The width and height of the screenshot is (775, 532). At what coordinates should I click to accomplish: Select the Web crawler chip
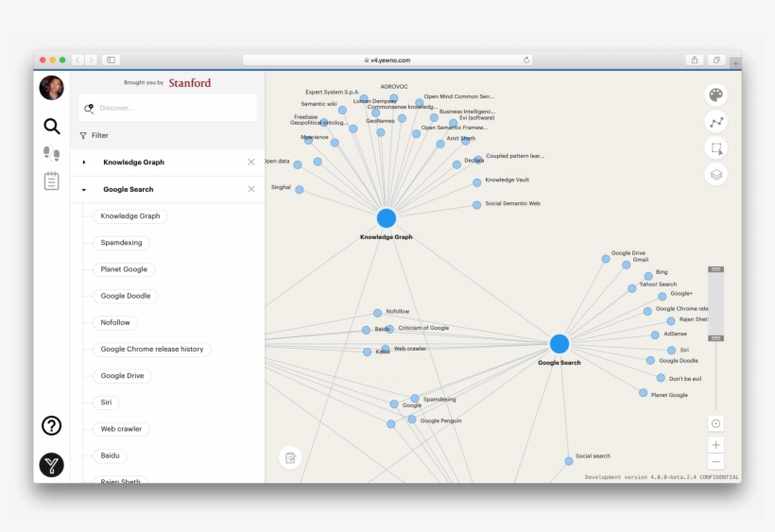[x=121, y=429]
